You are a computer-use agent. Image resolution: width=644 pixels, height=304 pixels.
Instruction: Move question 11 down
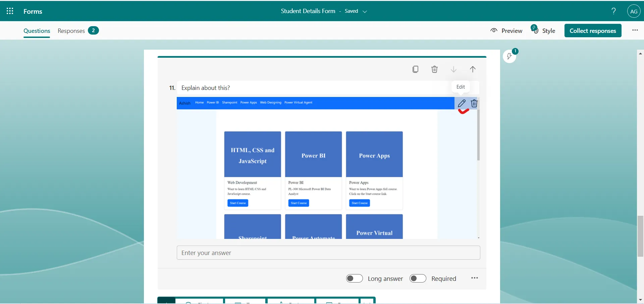pyautogui.click(x=453, y=69)
